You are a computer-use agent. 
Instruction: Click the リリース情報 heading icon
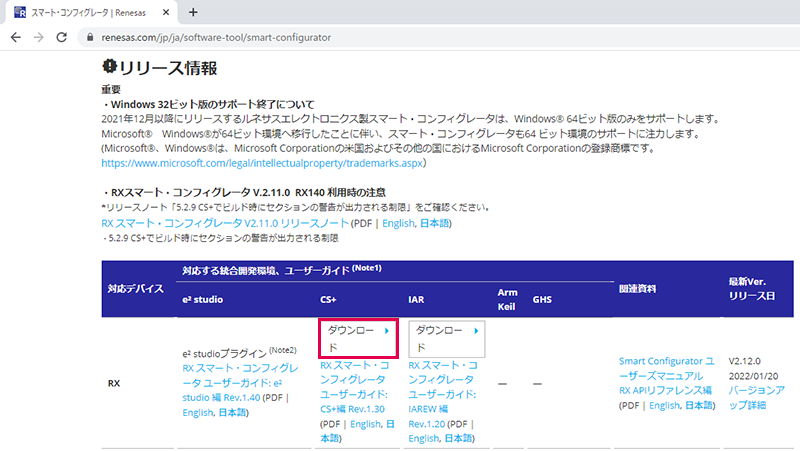(109, 66)
